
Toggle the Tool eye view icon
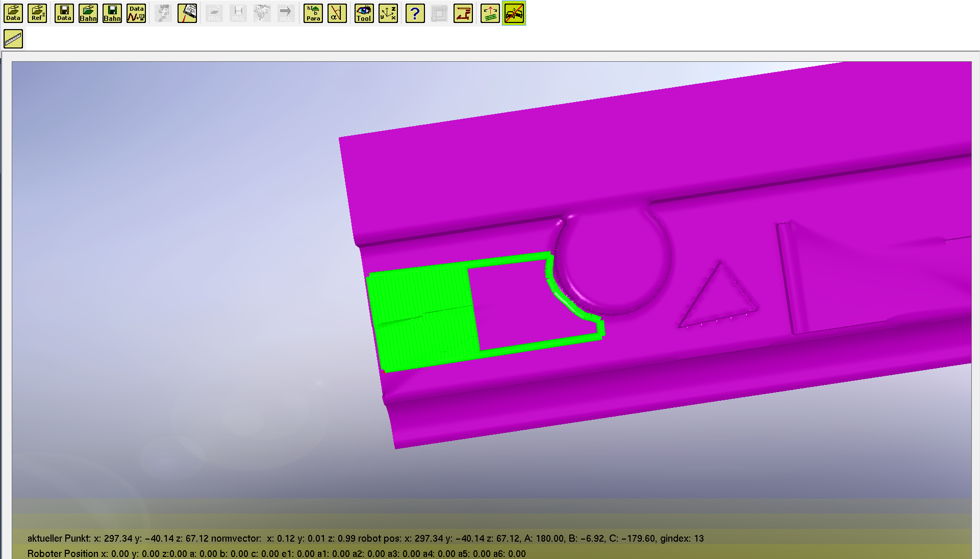pos(364,13)
